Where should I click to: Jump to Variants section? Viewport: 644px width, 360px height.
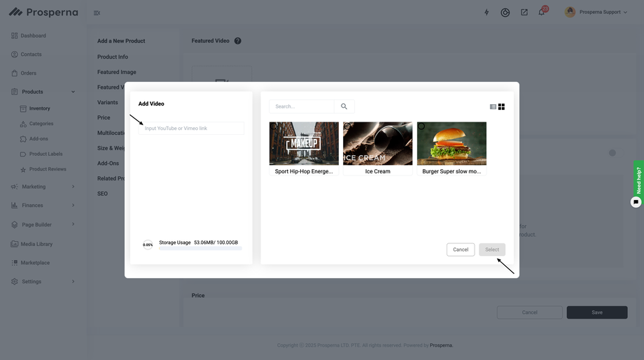pyautogui.click(x=108, y=103)
